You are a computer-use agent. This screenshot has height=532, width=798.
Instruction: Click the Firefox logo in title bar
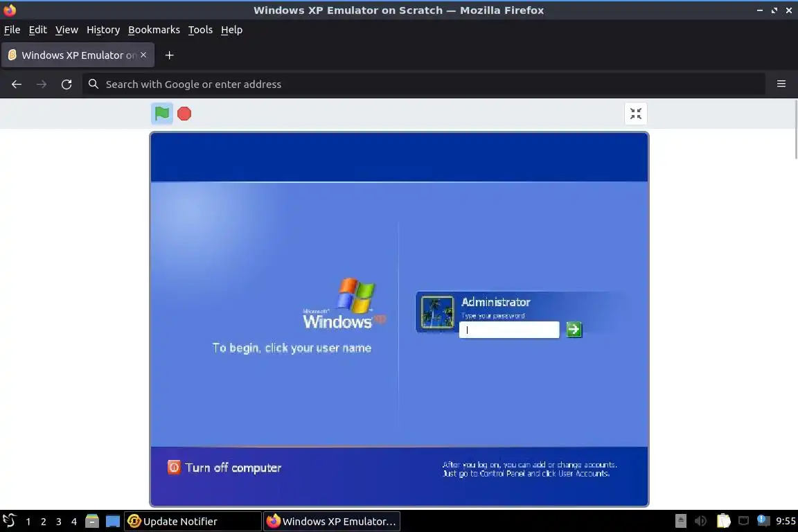click(x=10, y=10)
